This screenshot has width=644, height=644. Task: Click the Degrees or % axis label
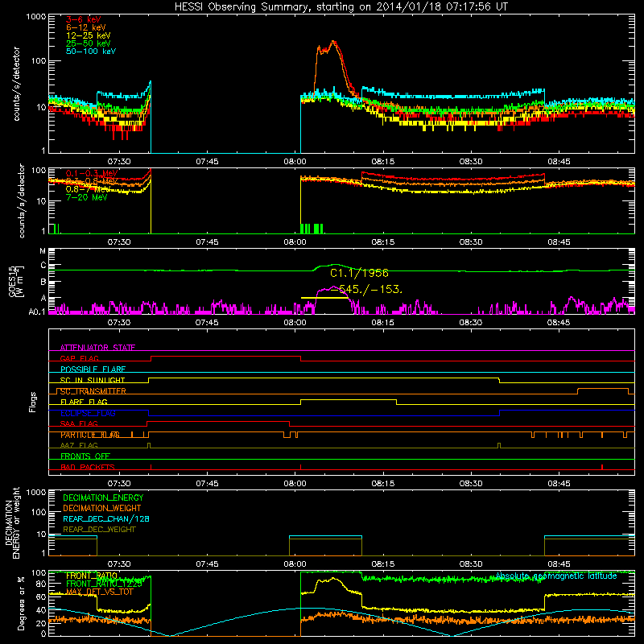click(21, 604)
